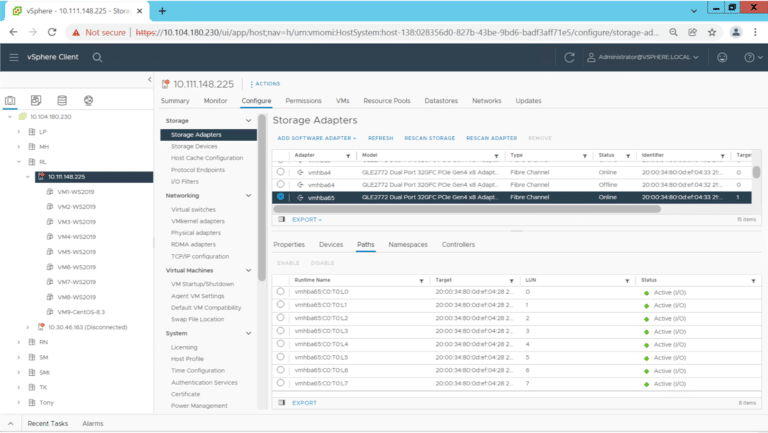Open the feedback smiley icon
The image size is (768, 433).
[x=722, y=57]
